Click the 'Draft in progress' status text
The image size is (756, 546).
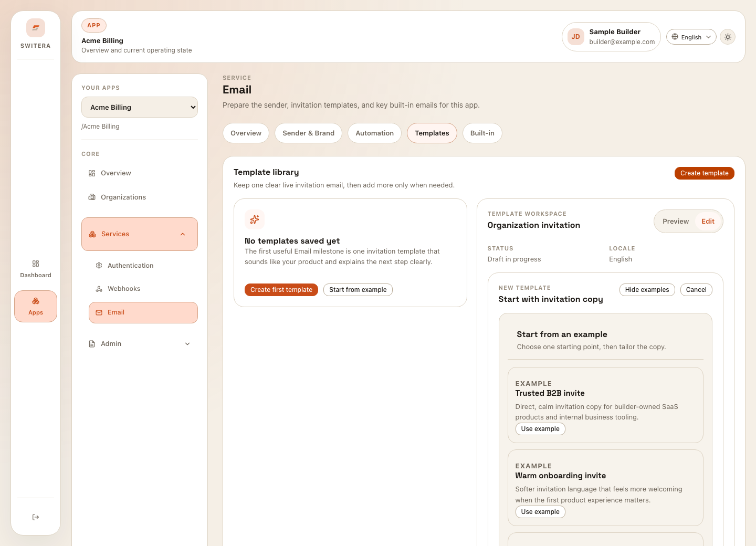[x=514, y=259]
